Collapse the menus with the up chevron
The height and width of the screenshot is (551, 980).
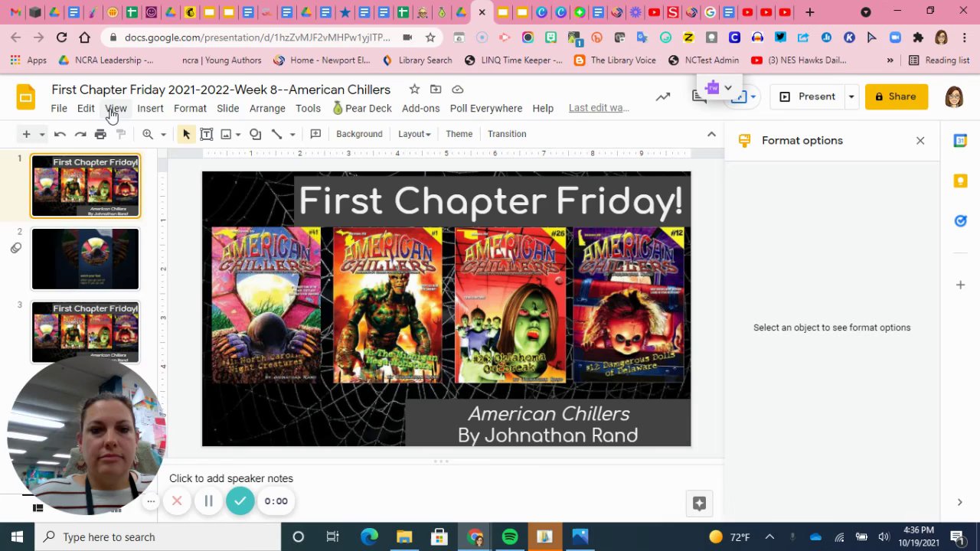coord(711,134)
